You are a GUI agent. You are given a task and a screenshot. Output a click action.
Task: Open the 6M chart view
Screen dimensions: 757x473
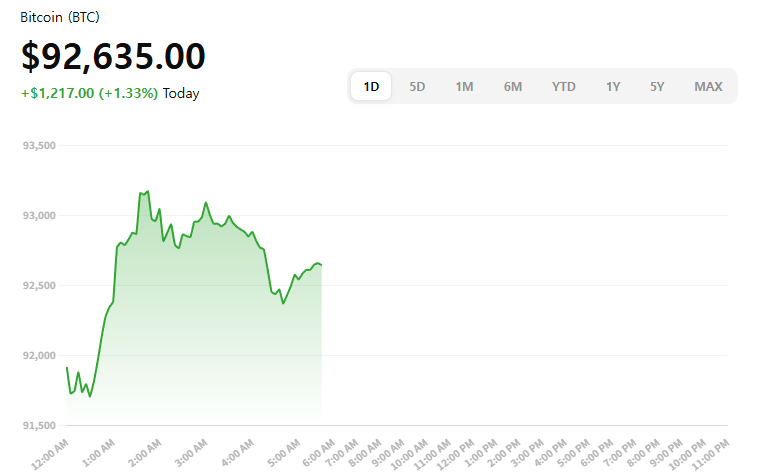513,86
